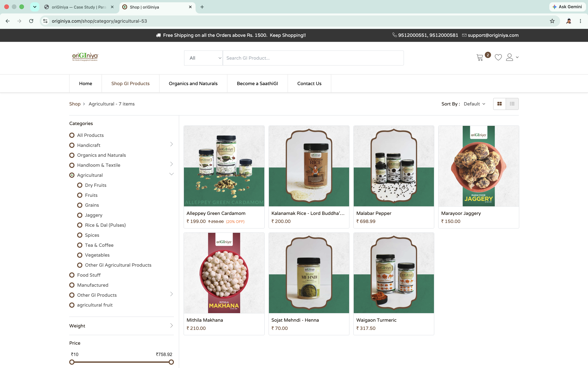The width and height of the screenshot is (588, 368).
Task: Select Handicraft category radio
Action: coord(72,145)
